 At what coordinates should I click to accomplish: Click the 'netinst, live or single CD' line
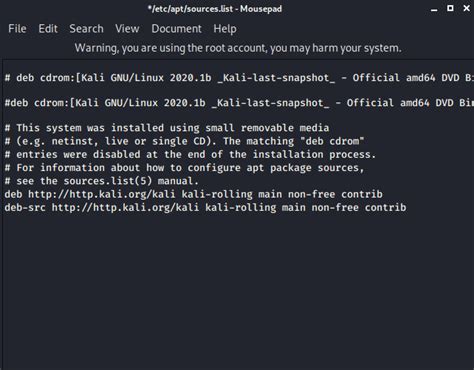pyautogui.click(x=185, y=141)
